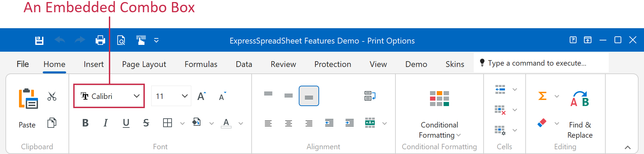Click the Font Color button

coord(226,123)
